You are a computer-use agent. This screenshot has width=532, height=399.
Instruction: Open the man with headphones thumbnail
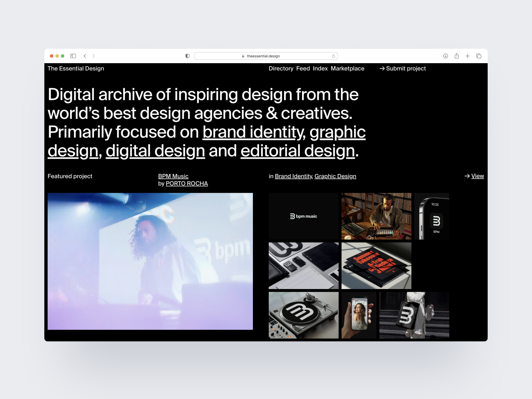[x=376, y=216]
